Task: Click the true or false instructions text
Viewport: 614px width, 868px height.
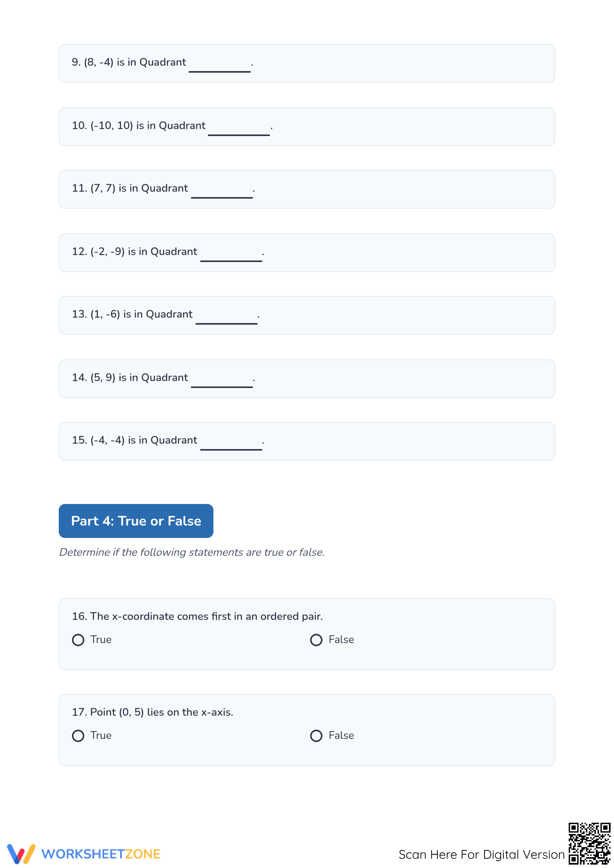Action: pos(192,552)
